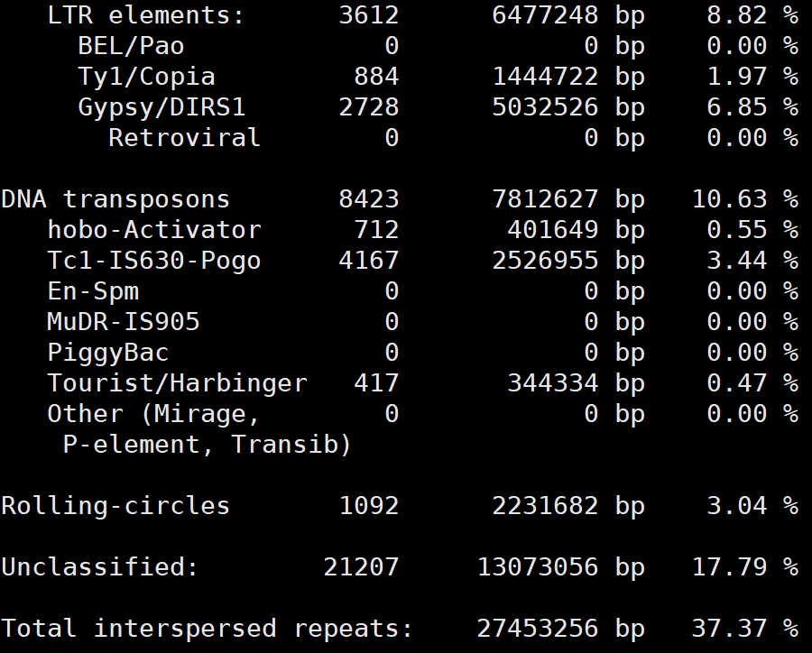The height and width of the screenshot is (653, 812).
Task: Click the Gypsy/DIRS1 row label
Action: pyautogui.click(x=161, y=107)
